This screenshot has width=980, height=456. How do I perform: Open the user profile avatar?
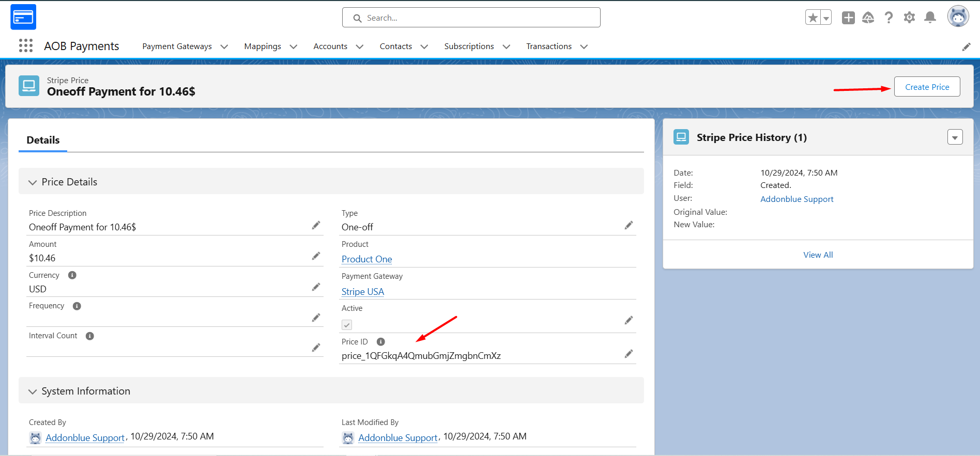coord(958,17)
